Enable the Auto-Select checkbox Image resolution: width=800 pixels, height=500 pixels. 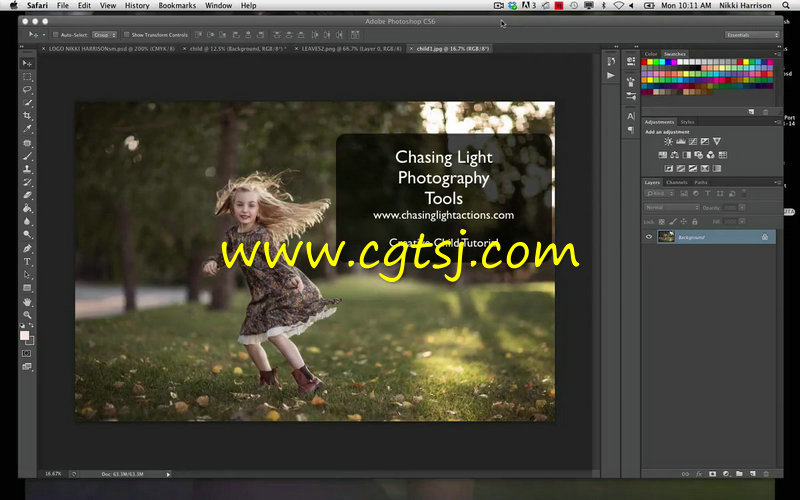tap(56, 35)
